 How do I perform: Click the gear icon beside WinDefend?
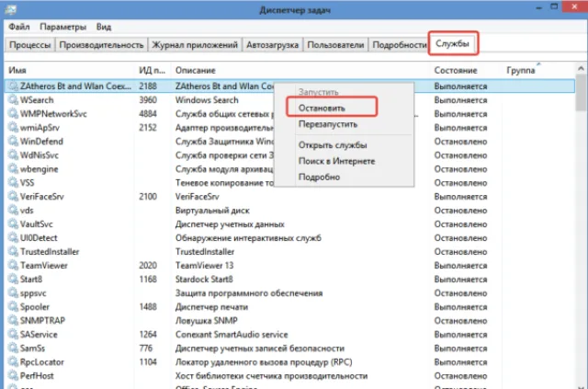point(13,142)
